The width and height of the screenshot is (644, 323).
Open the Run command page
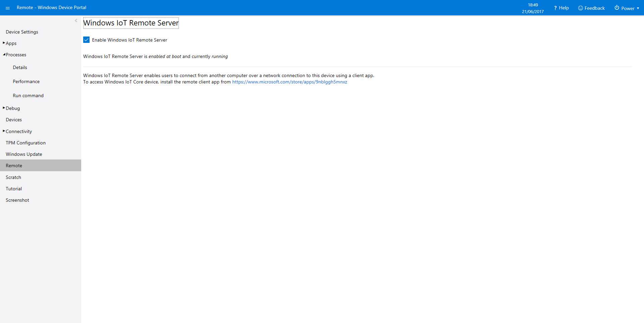point(28,95)
